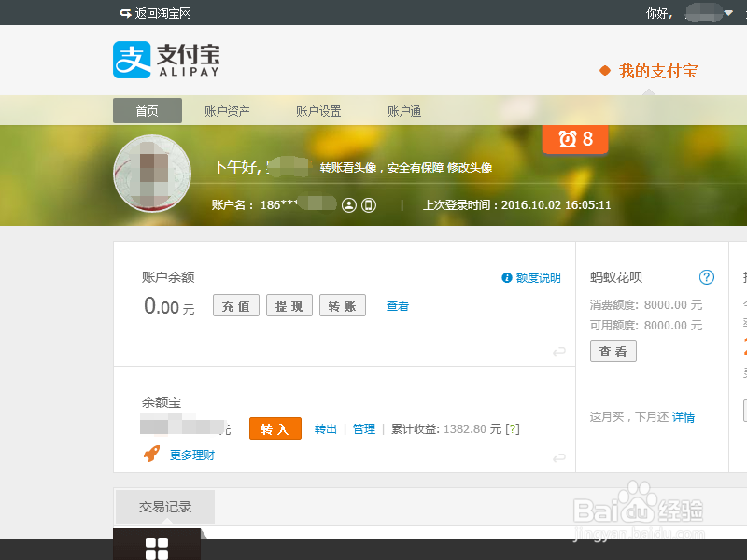Open the 首页 tab

click(148, 111)
